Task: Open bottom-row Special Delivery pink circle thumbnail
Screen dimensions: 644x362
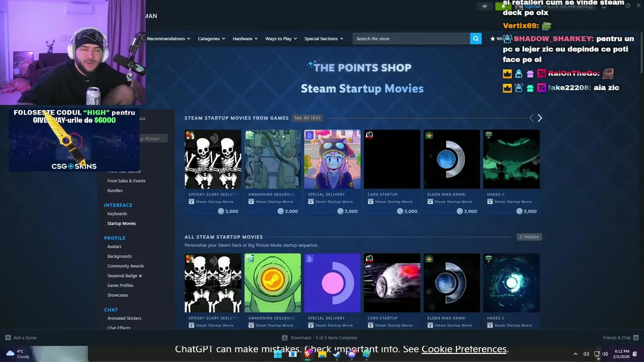Action: (x=332, y=283)
